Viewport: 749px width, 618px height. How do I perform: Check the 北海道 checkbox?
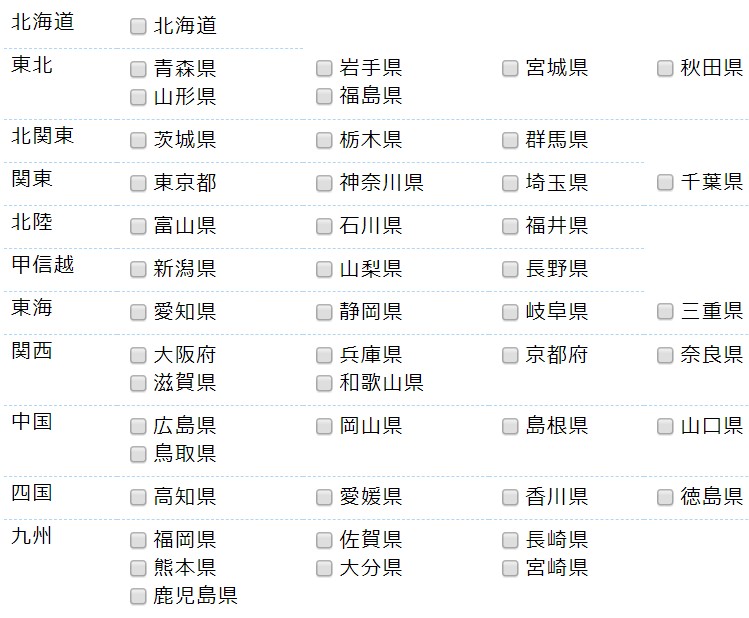[x=138, y=27]
